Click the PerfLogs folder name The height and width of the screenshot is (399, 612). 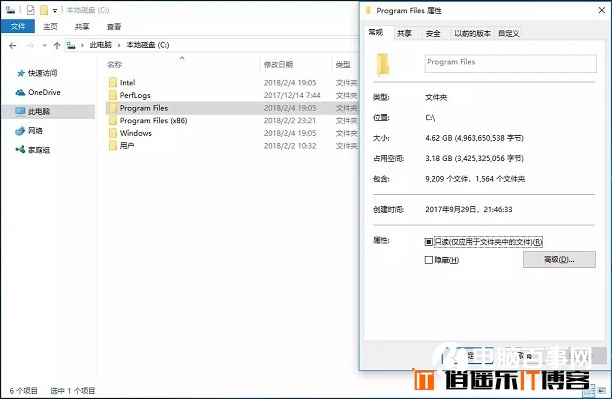pyautogui.click(x=135, y=95)
